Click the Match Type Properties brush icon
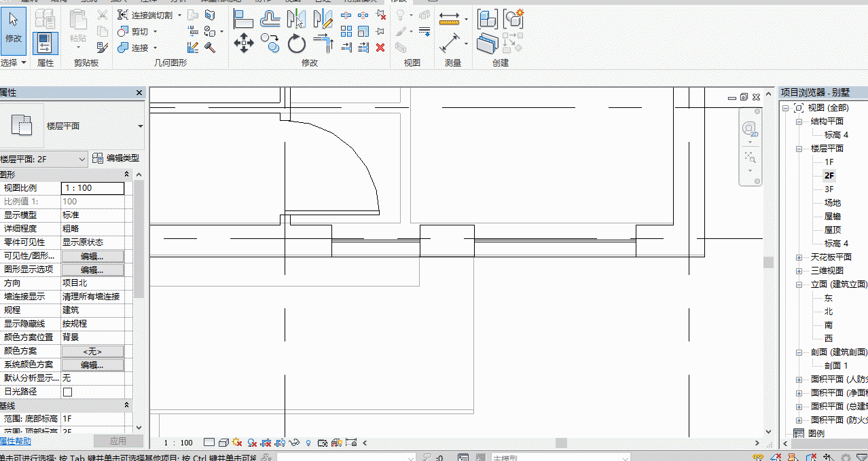 [103, 47]
